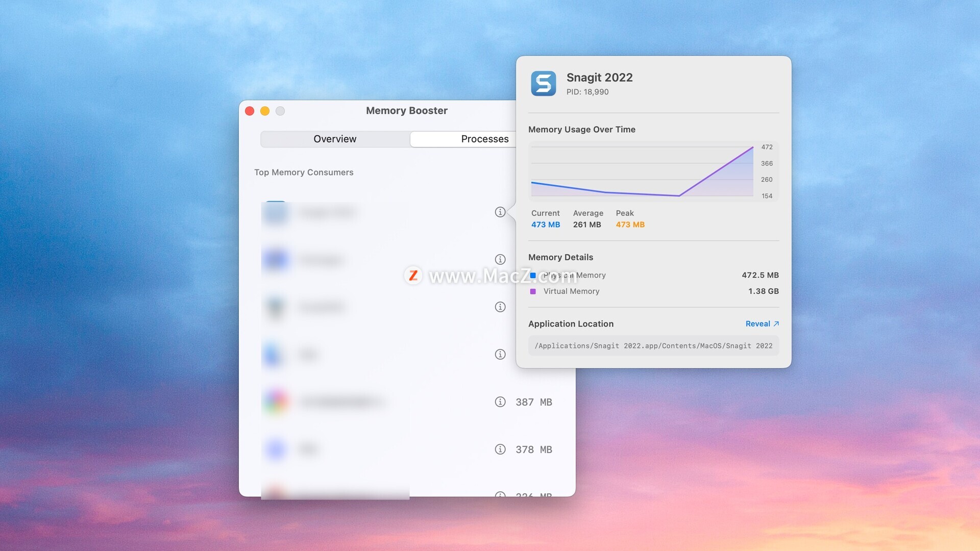This screenshot has width=980, height=551.
Task: Switch to the Overview tab
Action: pos(335,139)
